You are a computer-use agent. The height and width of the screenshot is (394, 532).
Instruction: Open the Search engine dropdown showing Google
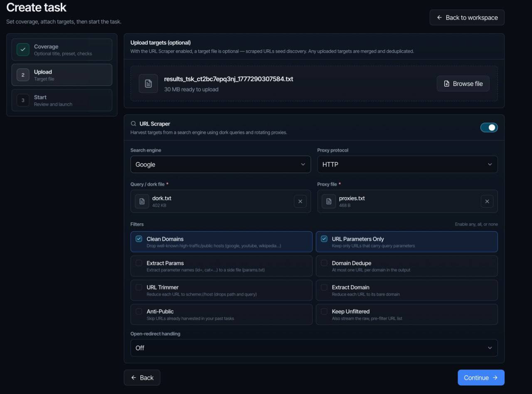(x=220, y=164)
